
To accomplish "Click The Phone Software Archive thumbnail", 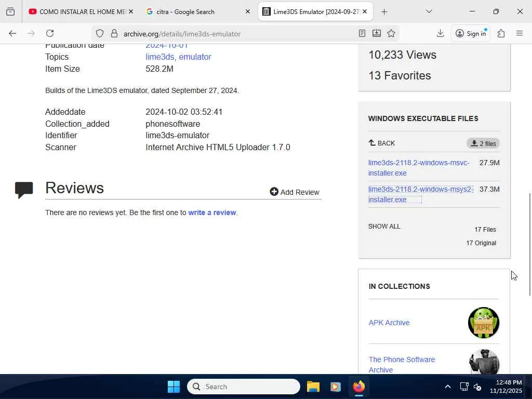I will click(x=484, y=362).
